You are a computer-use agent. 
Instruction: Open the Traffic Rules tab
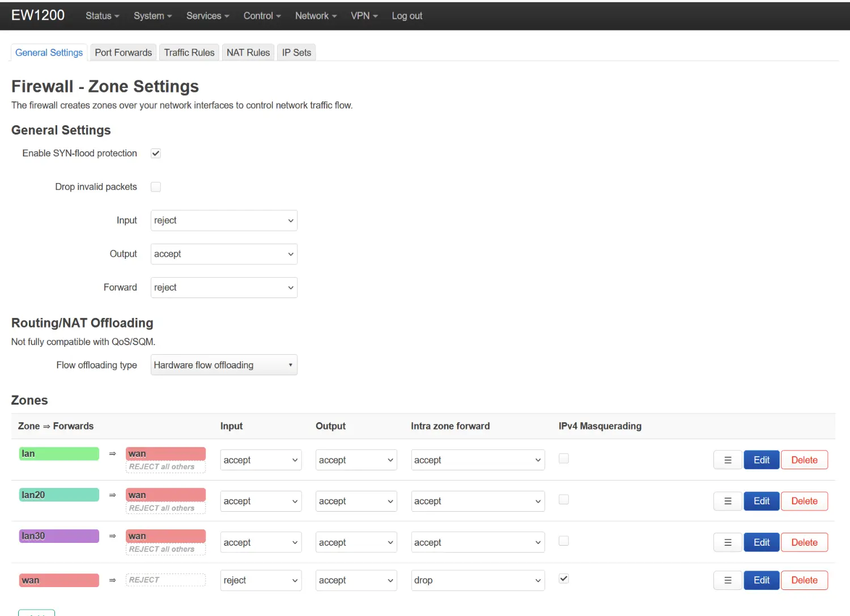point(189,53)
